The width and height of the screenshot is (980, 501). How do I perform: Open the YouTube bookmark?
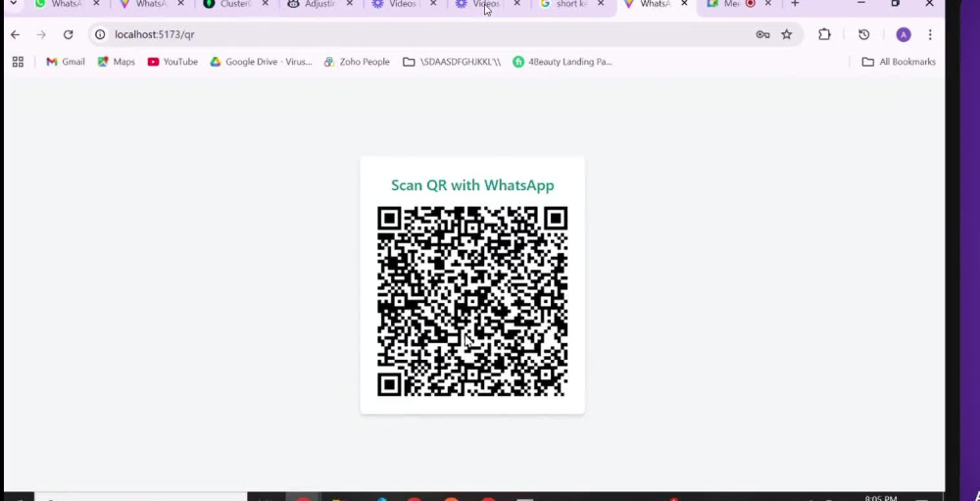[173, 62]
